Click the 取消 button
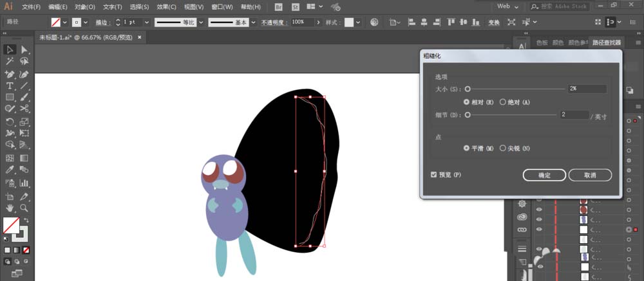Viewport: 644px width, 281px height. [590, 175]
